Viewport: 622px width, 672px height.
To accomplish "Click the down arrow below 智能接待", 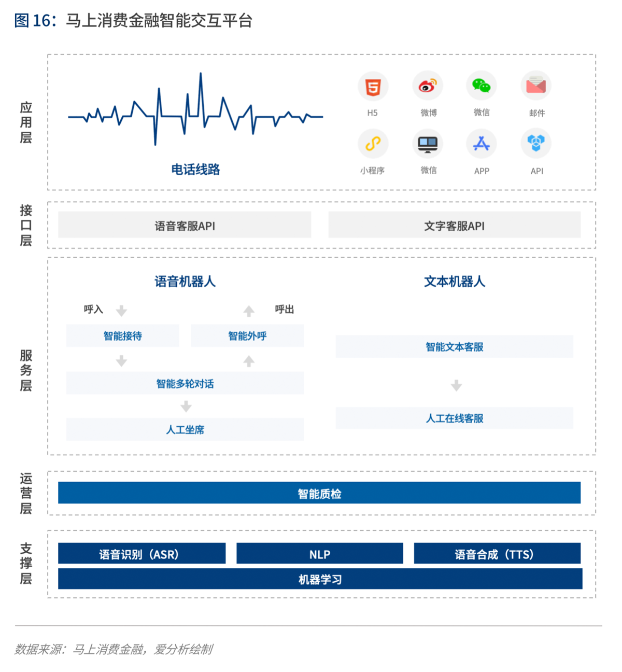I will point(121,360).
